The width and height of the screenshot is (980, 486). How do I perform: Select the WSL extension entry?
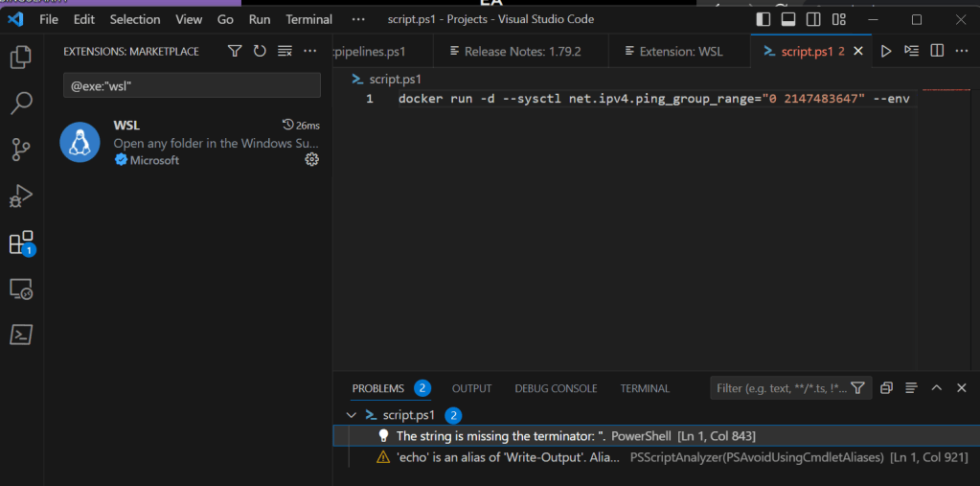(x=188, y=143)
